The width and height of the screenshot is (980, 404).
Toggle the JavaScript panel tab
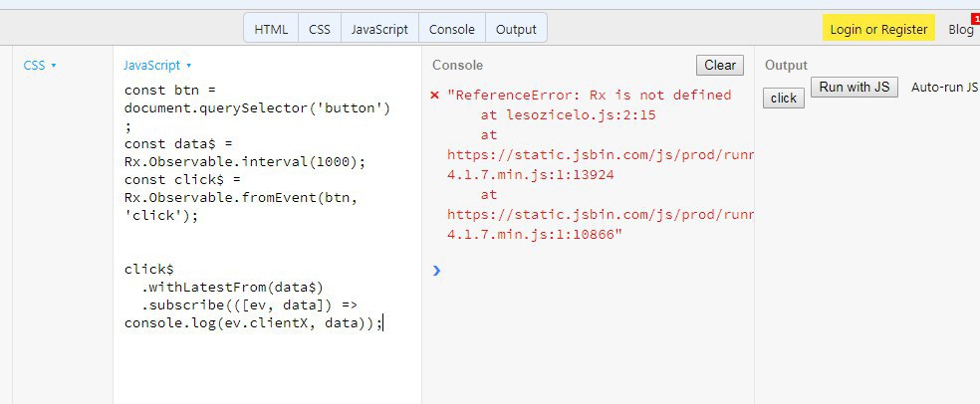click(x=379, y=29)
